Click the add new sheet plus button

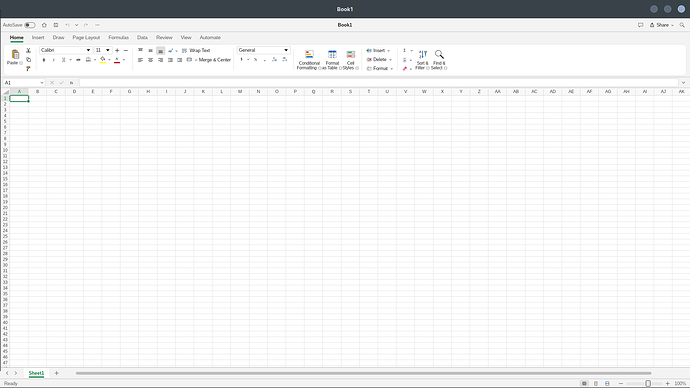[56, 373]
